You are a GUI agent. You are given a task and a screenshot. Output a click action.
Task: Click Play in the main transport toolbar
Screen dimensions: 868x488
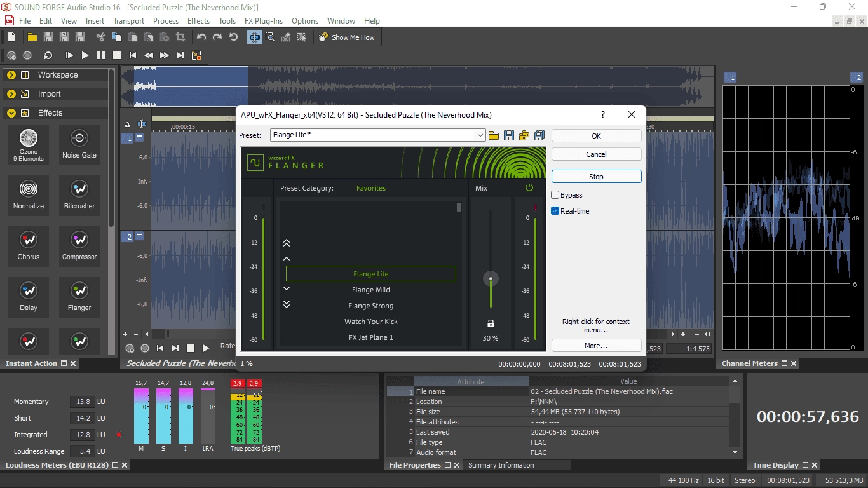pyautogui.click(x=85, y=55)
